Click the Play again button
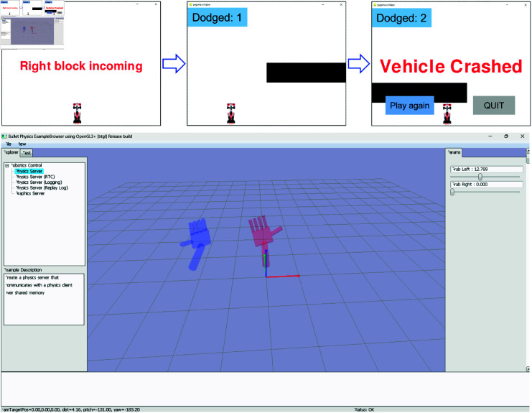 (x=409, y=106)
